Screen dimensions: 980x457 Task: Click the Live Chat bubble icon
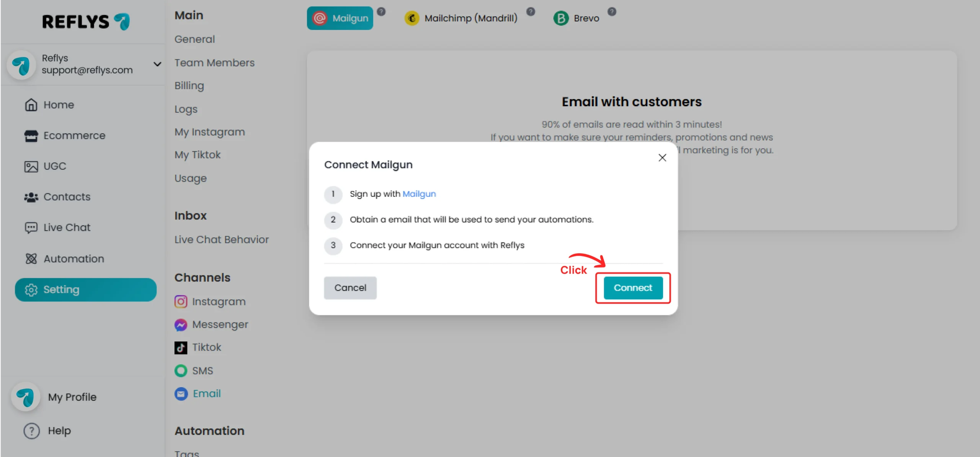(x=31, y=228)
